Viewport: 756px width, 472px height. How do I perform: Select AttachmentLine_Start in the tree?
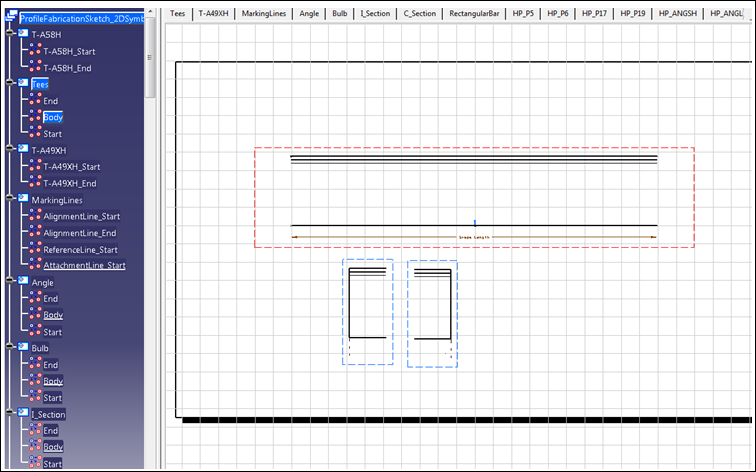(x=84, y=266)
